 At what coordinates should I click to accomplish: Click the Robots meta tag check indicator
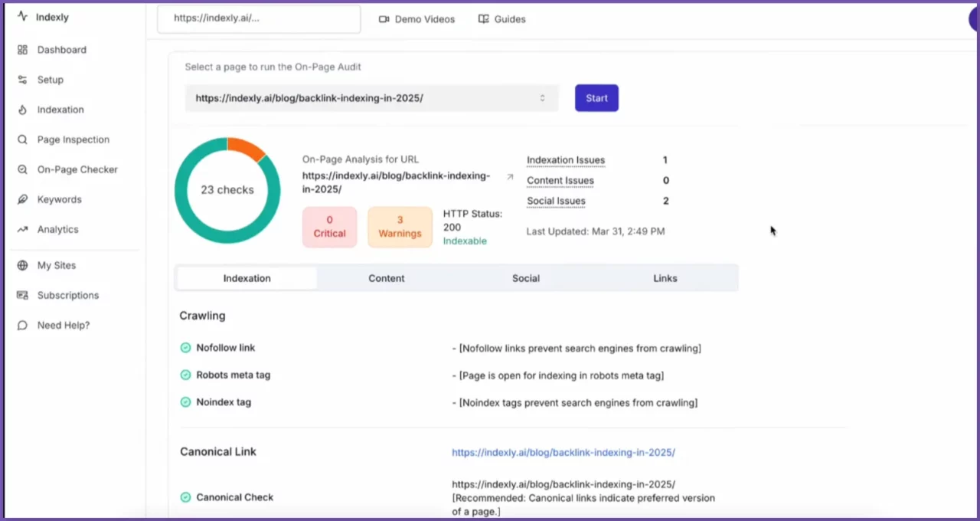point(185,375)
